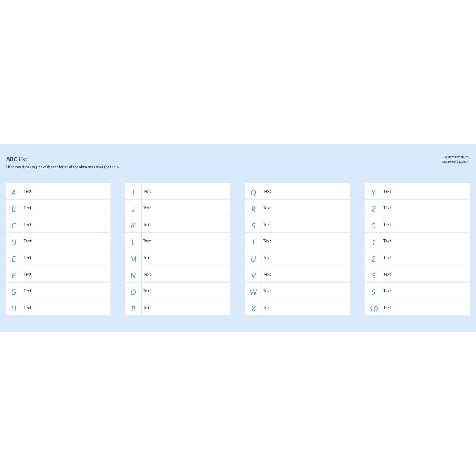Click the Text cell beside letter X
The width and height of the screenshot is (476, 476).
[x=306, y=307]
